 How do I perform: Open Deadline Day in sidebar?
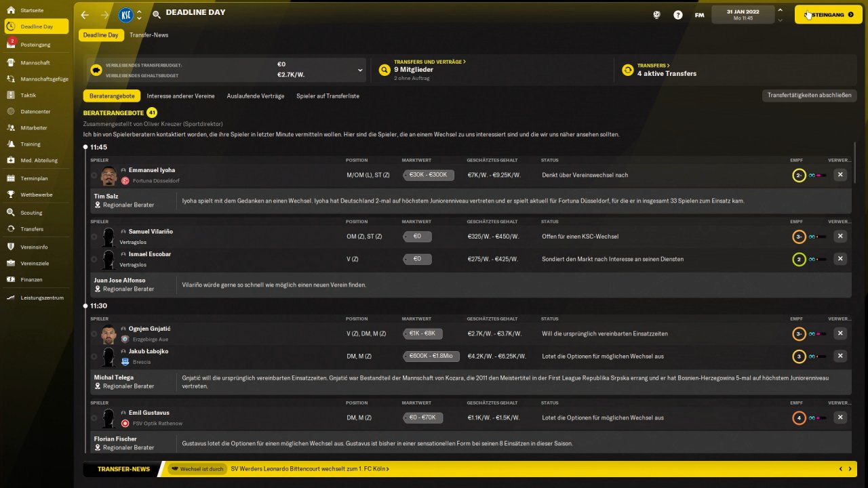tap(37, 26)
